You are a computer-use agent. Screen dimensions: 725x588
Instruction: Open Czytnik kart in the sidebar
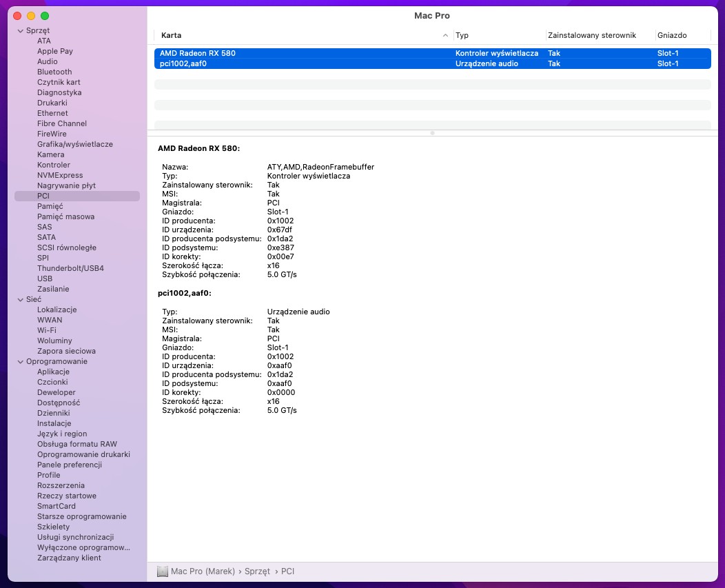click(x=59, y=82)
